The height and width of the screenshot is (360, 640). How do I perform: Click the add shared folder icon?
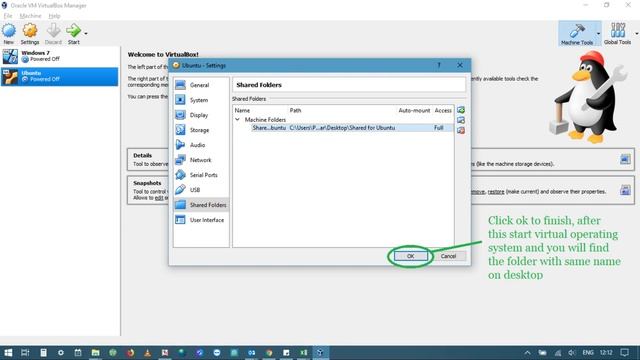tap(461, 110)
